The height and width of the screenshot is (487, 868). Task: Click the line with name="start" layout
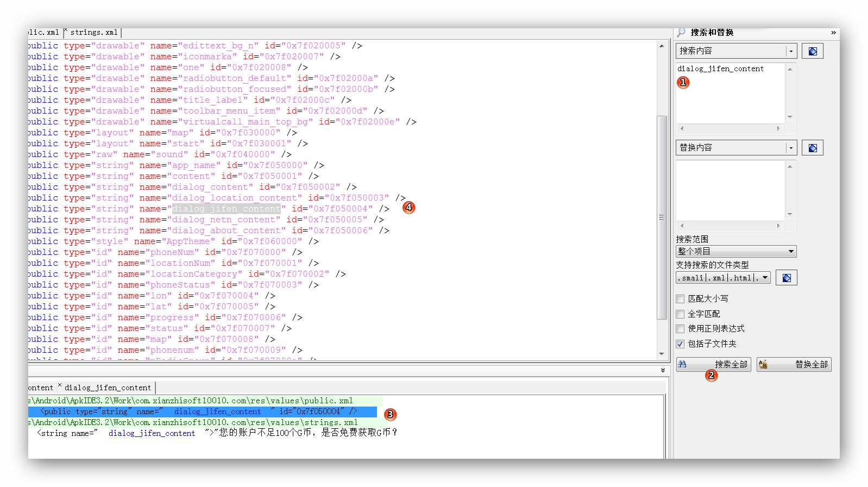168,143
